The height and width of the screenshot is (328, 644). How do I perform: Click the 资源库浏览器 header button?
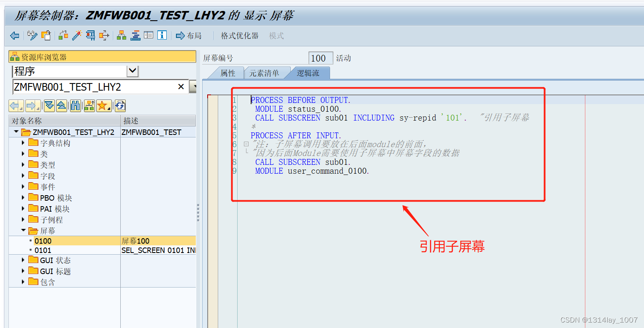[102, 57]
